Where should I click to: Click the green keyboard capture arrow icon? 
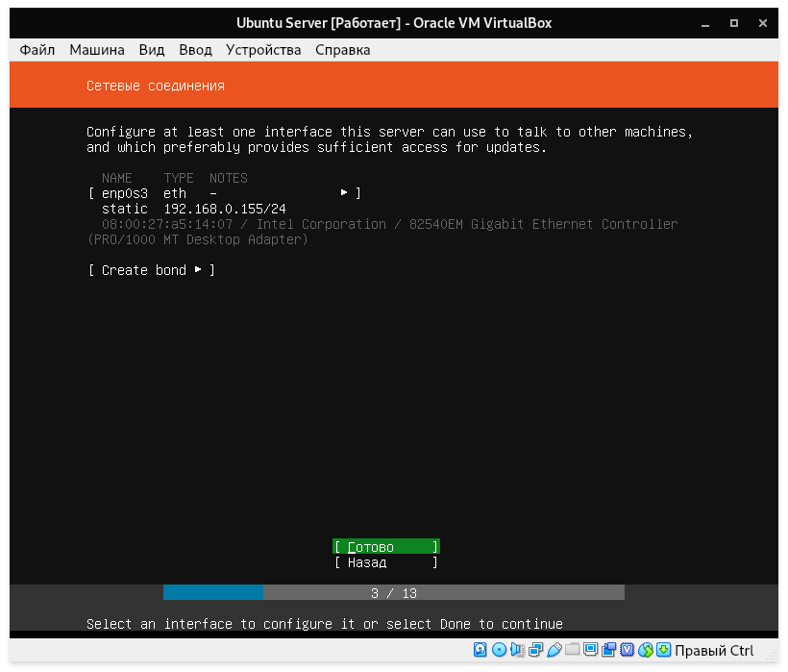pos(663,650)
